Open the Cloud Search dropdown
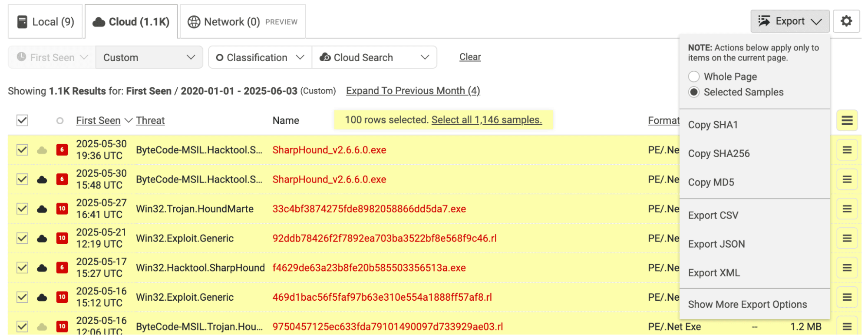 coord(374,57)
